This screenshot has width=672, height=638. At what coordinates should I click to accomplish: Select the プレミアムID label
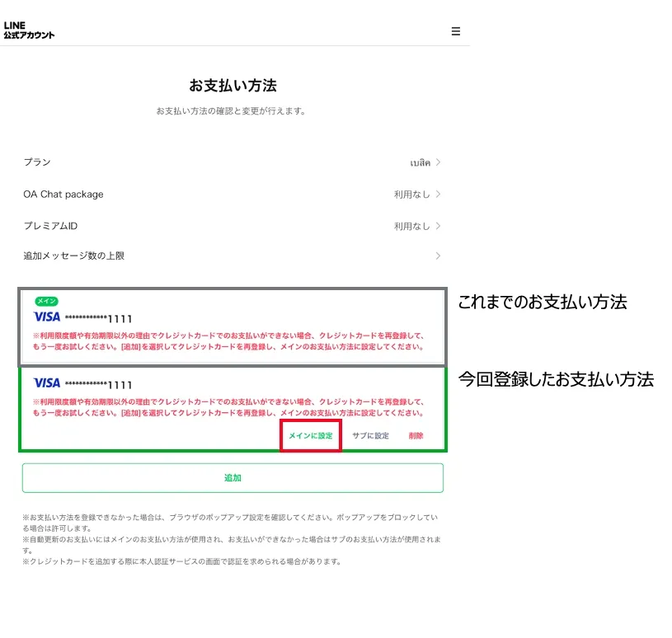tap(50, 226)
